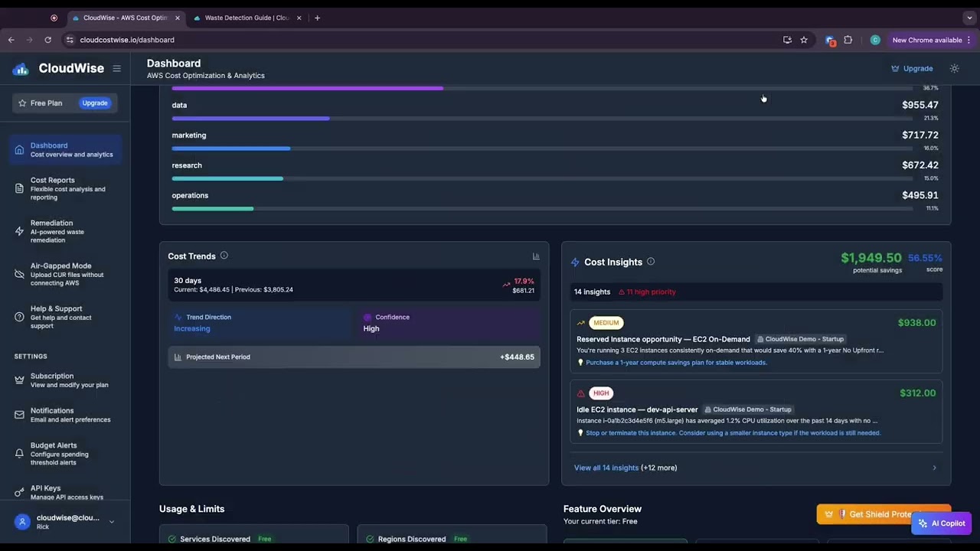Bookmark the page with the star icon

click(804, 40)
